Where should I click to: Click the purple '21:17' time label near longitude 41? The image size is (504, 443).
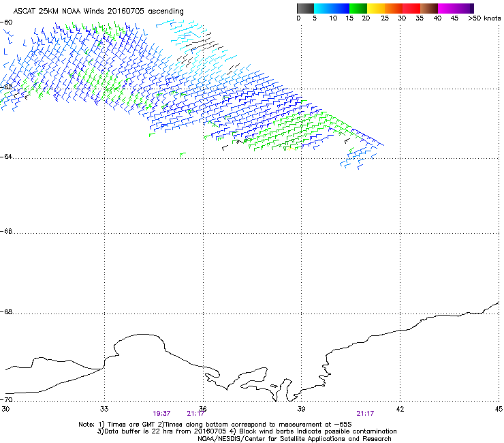tap(365, 414)
